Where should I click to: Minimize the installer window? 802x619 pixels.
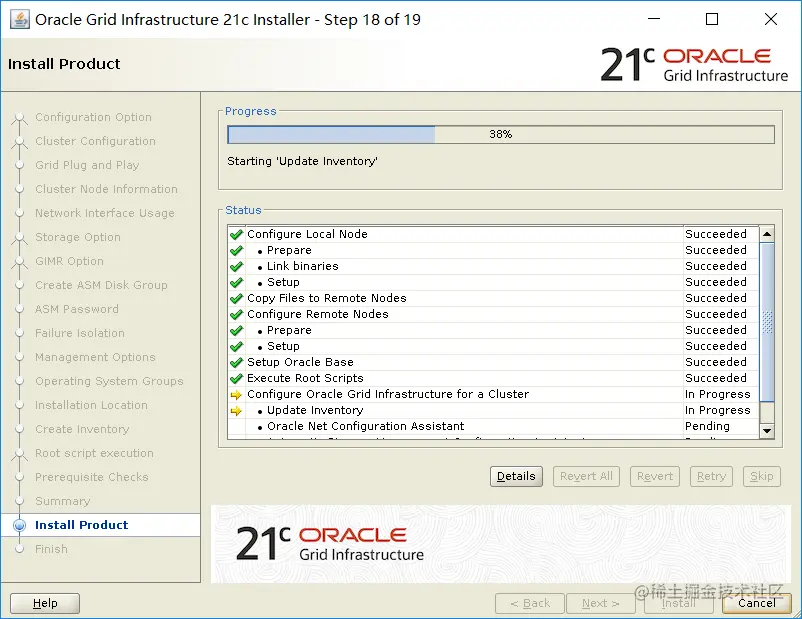[654, 19]
